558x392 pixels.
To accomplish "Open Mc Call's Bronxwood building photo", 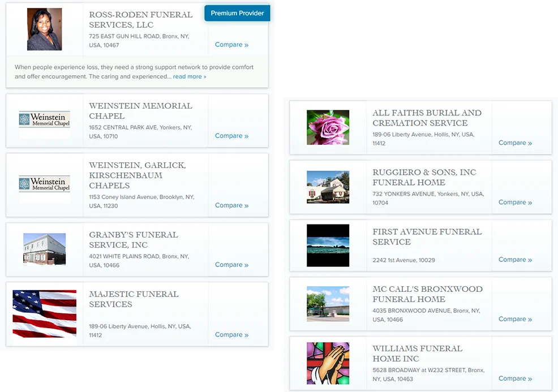I will pos(328,304).
